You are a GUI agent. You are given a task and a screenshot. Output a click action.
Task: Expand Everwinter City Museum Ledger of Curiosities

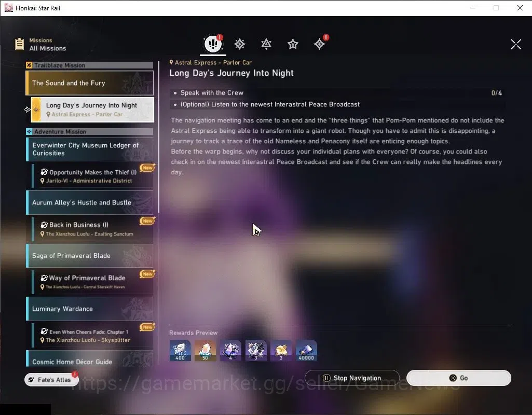point(90,149)
